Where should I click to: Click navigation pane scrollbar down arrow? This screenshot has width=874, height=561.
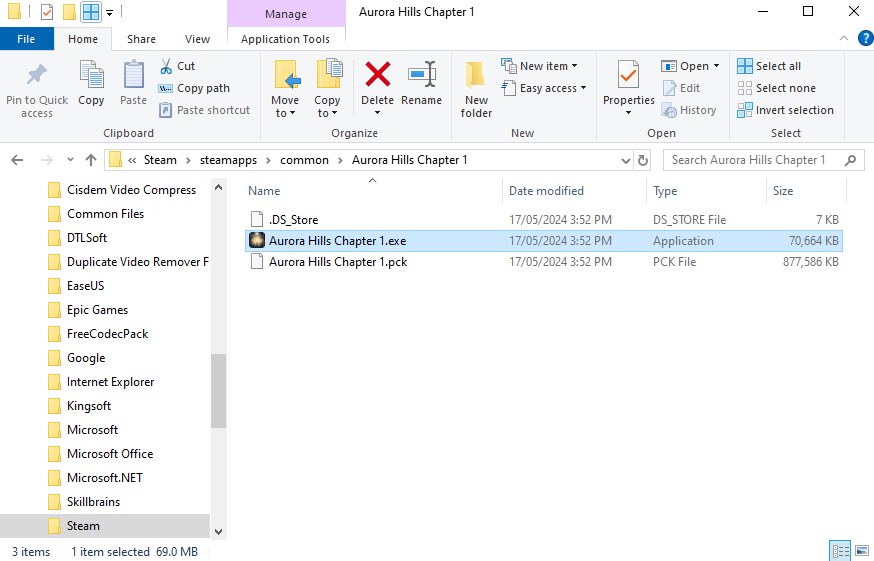click(218, 532)
